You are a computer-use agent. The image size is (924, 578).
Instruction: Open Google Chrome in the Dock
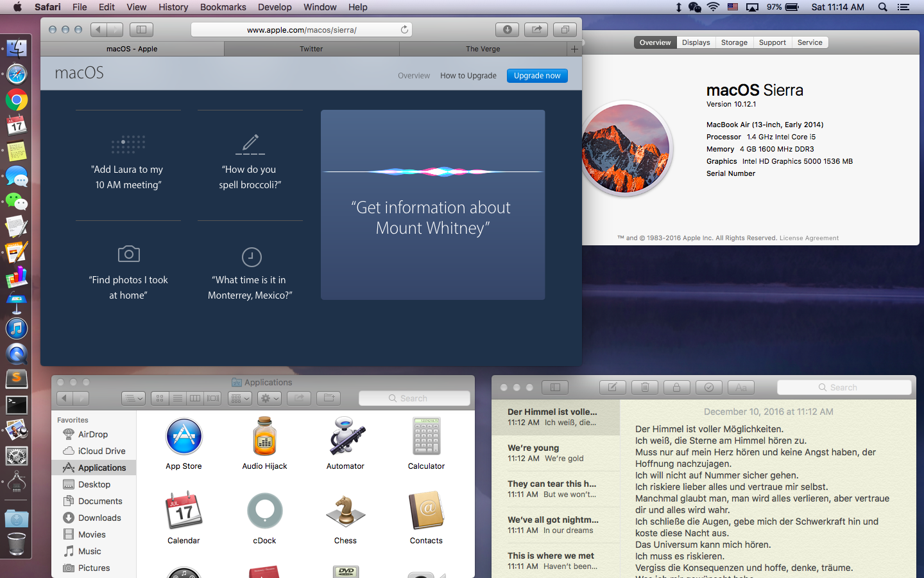(17, 100)
